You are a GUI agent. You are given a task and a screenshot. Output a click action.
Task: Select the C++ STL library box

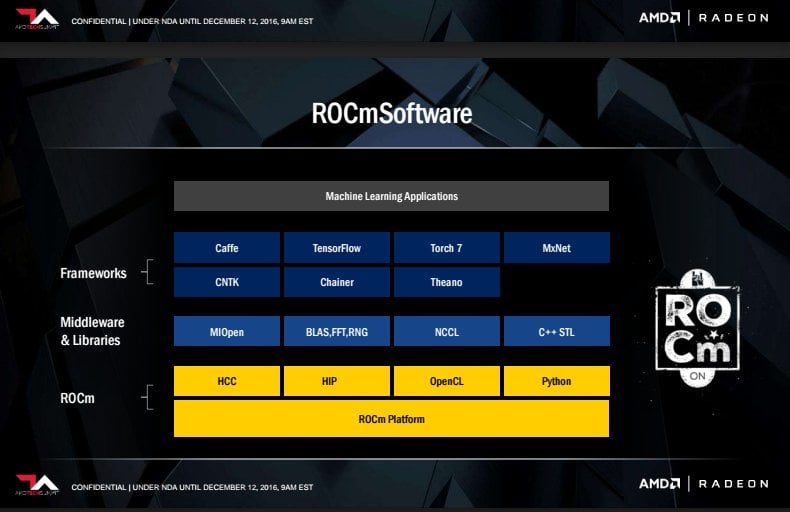tap(557, 331)
